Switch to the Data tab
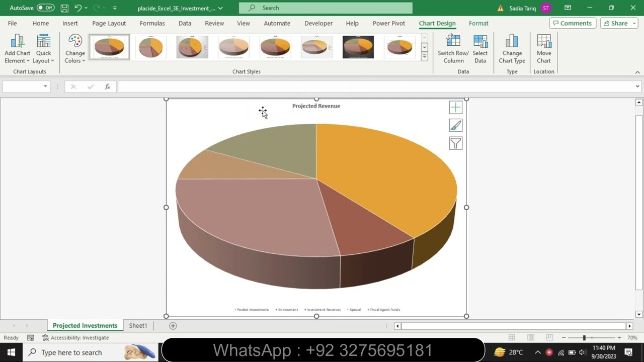This screenshot has height=362, width=644. click(x=185, y=23)
